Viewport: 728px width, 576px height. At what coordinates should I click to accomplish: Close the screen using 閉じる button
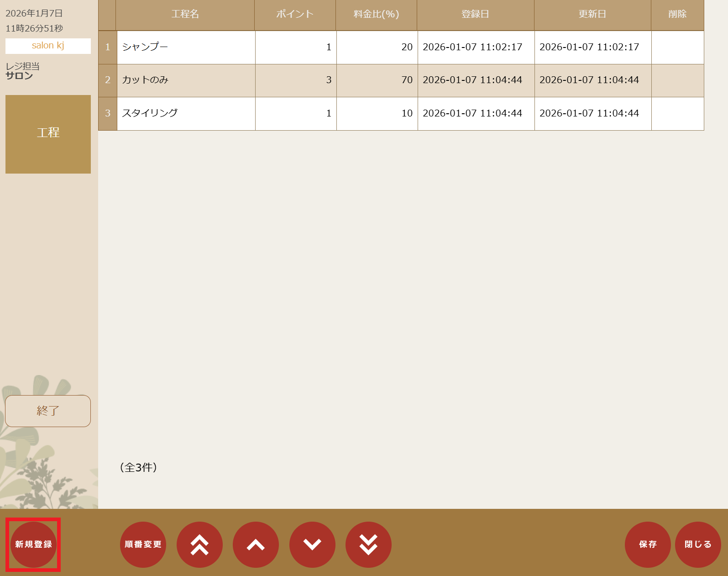click(x=698, y=544)
